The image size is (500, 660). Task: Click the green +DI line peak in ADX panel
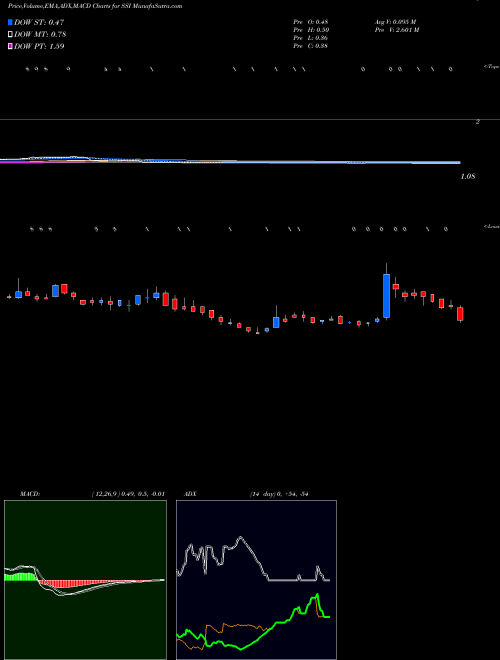click(317, 595)
